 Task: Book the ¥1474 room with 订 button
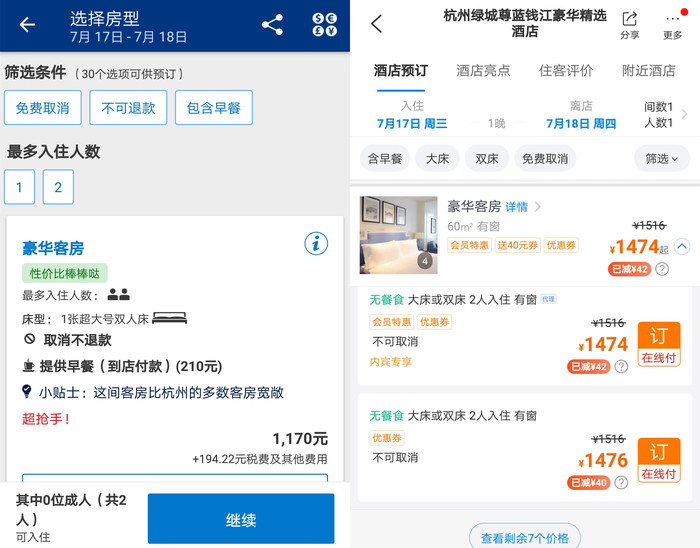click(x=658, y=345)
